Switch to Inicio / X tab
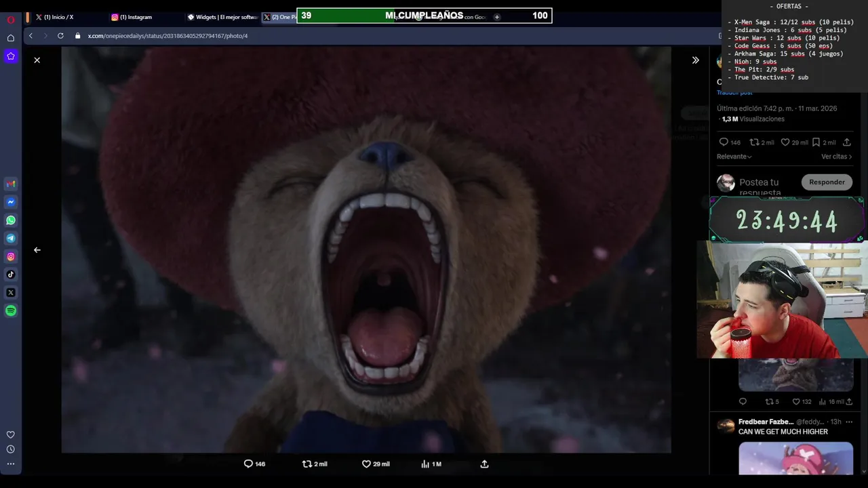The height and width of the screenshot is (488, 868). pyautogui.click(x=58, y=17)
